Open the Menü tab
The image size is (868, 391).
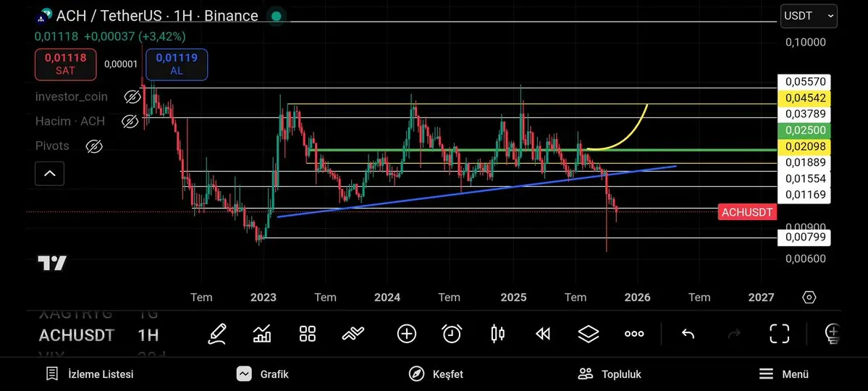tap(783, 374)
